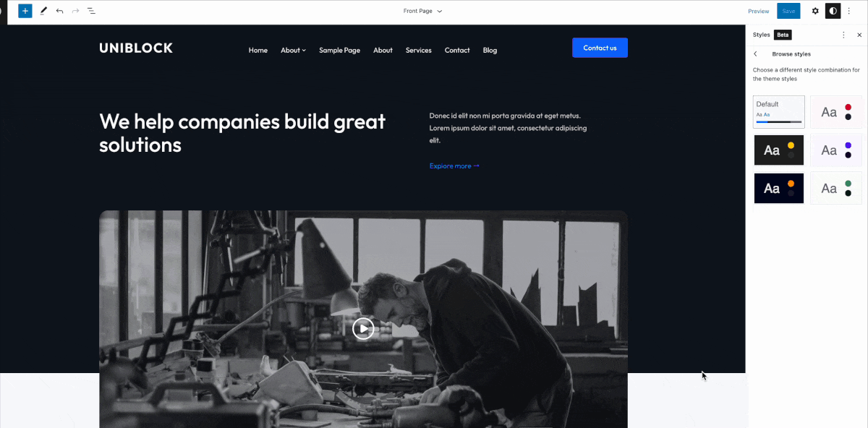Click the blue Save button

(788, 11)
